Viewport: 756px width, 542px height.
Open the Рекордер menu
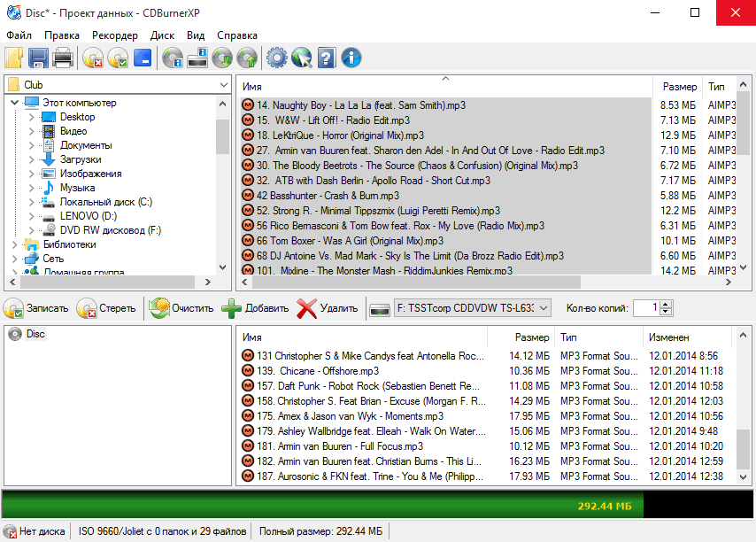coord(115,35)
